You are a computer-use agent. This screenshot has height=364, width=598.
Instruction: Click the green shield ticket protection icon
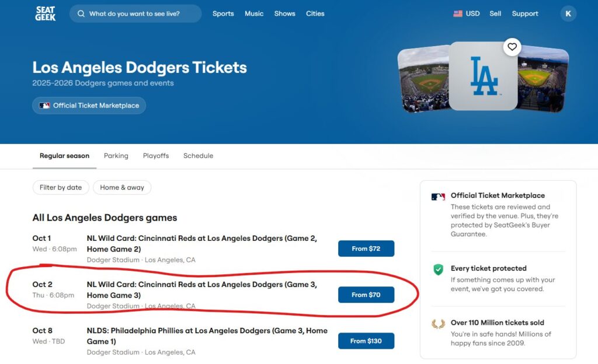click(438, 269)
